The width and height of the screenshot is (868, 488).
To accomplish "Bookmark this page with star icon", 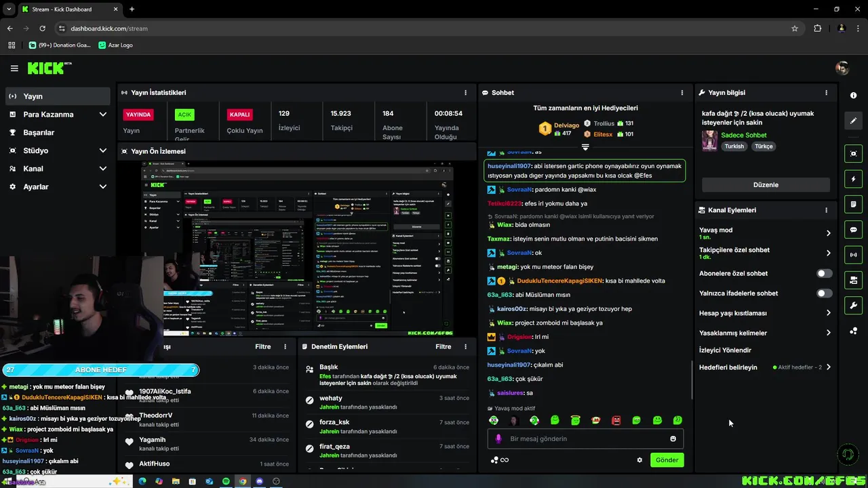I will tap(795, 28).
